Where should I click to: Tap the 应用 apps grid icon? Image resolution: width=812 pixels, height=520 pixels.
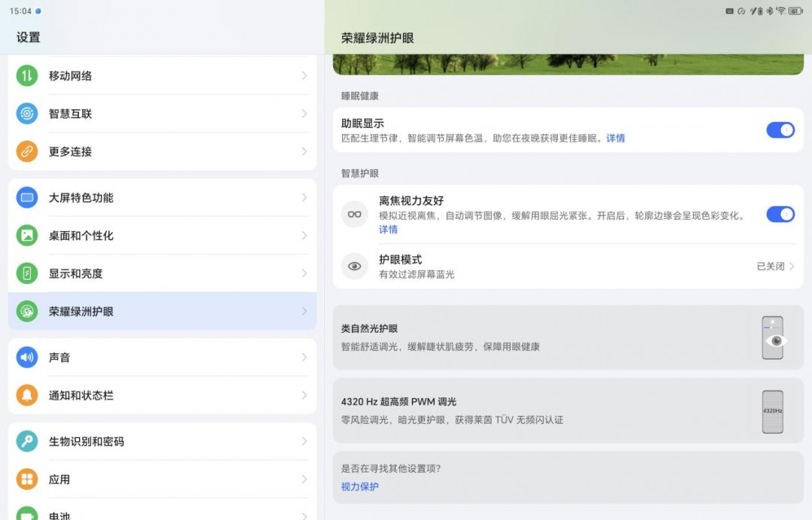[x=27, y=479]
